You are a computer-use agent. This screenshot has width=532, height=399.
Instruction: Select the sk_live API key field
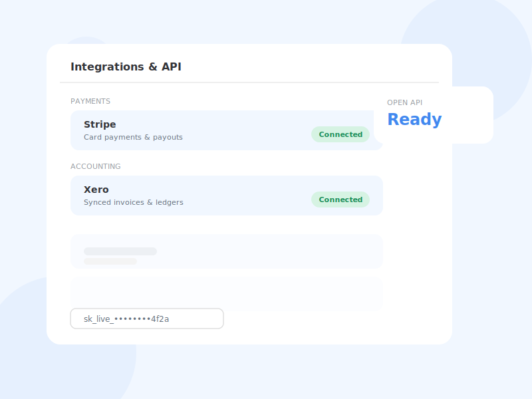tap(147, 319)
